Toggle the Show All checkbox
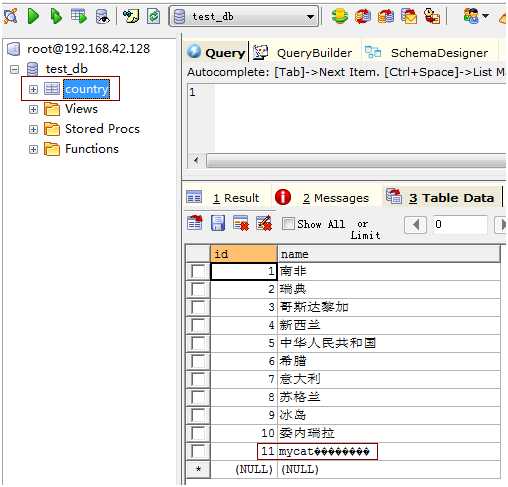508x487 pixels. 288,223
